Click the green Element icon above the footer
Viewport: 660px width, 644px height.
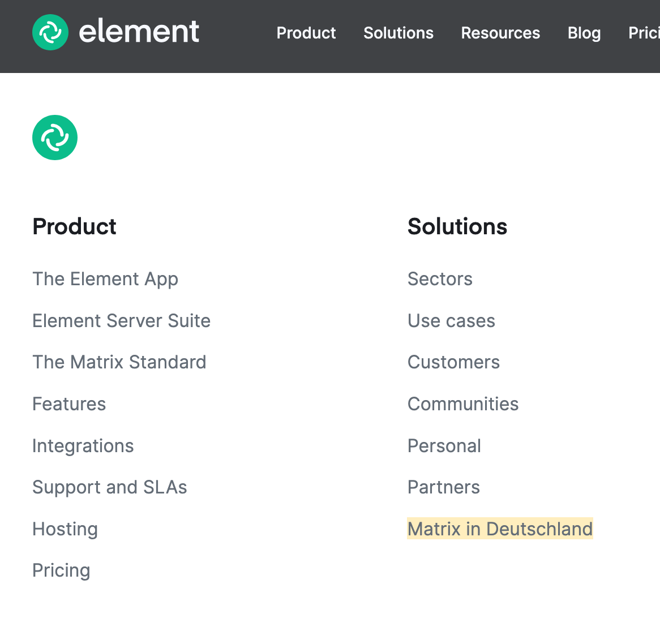tap(55, 138)
